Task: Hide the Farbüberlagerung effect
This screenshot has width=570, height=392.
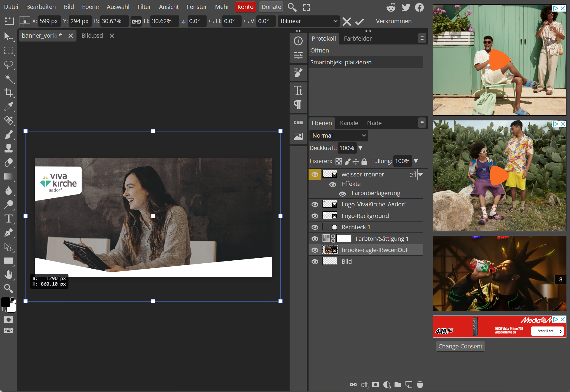Action: 342,194
